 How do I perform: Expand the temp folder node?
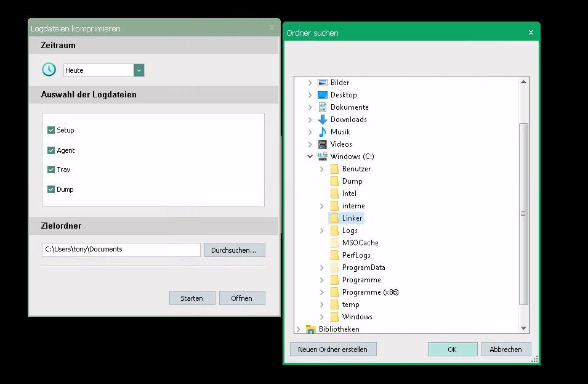tap(322, 305)
